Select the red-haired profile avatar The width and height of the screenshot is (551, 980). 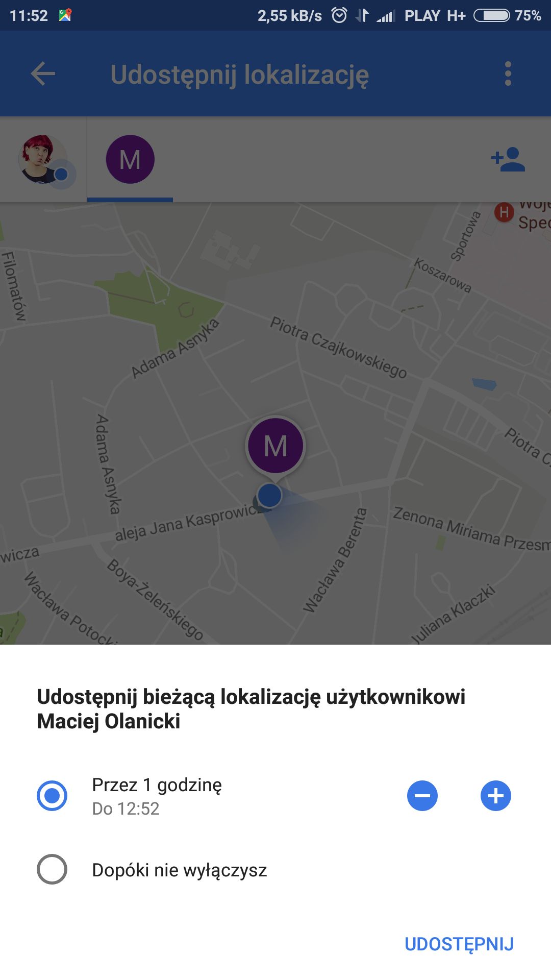[x=43, y=160]
